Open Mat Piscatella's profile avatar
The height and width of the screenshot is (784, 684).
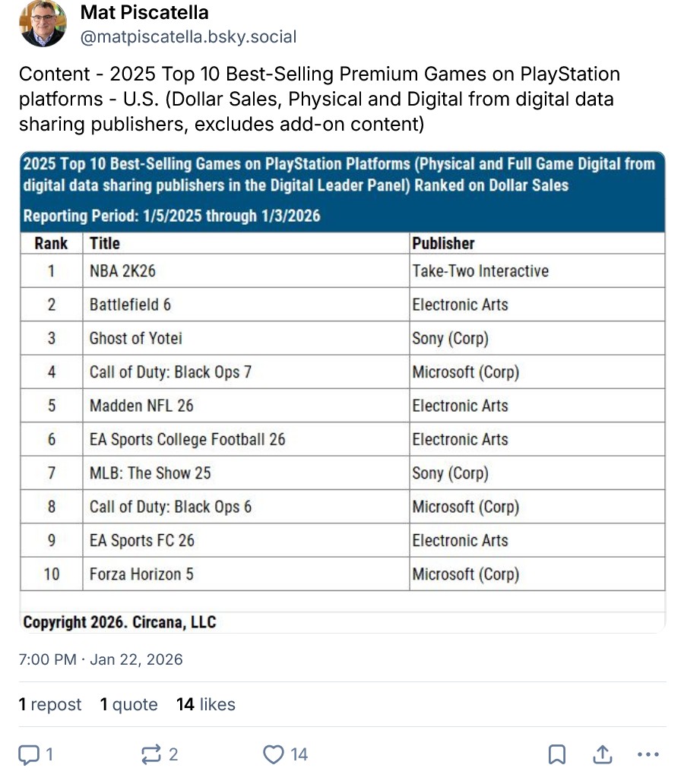click(43, 24)
